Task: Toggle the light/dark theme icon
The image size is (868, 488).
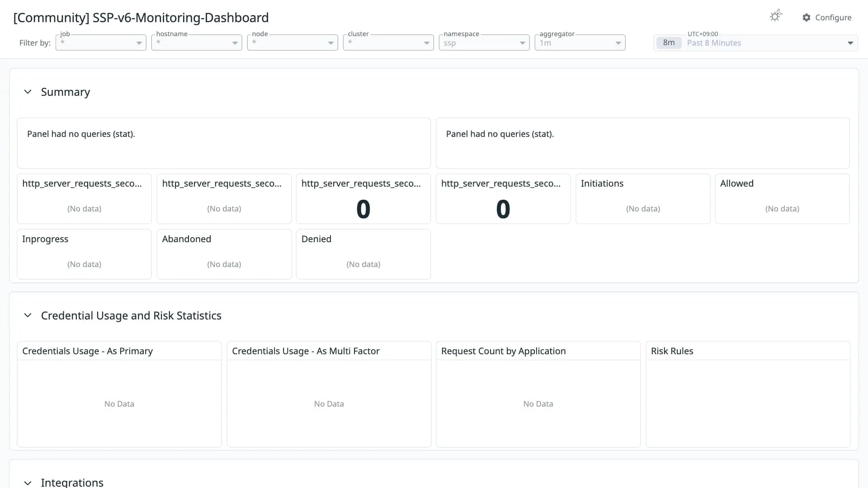Action: pos(776,16)
